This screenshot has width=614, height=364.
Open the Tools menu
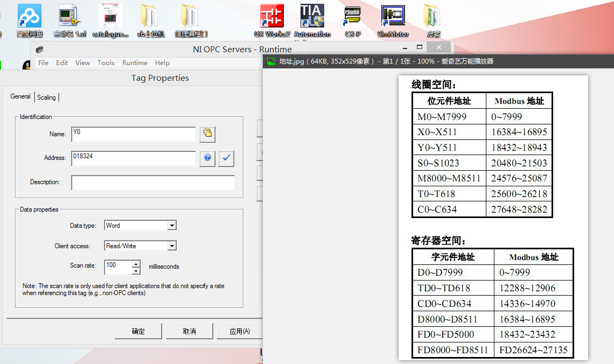pos(106,63)
